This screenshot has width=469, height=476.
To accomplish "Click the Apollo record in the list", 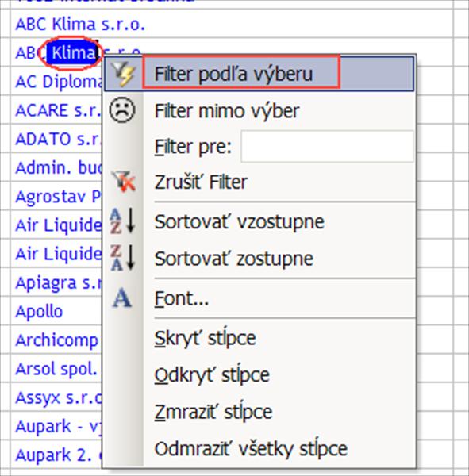I will pos(39,312).
